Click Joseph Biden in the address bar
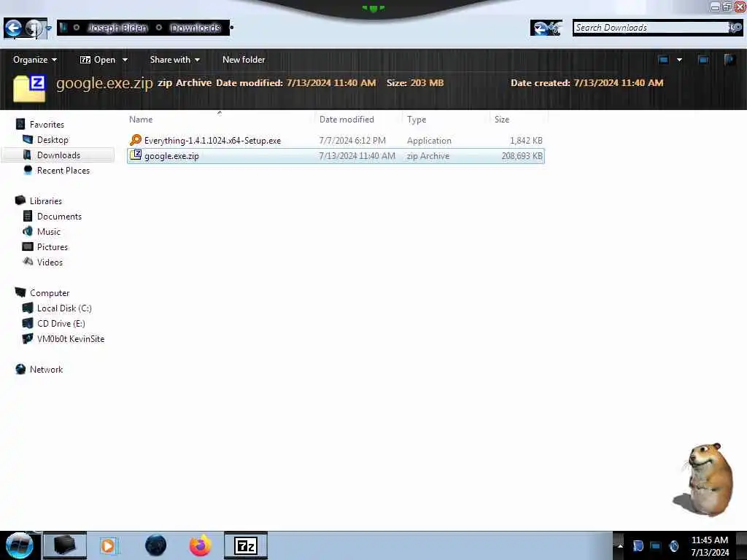This screenshot has width=747, height=560. click(x=117, y=28)
